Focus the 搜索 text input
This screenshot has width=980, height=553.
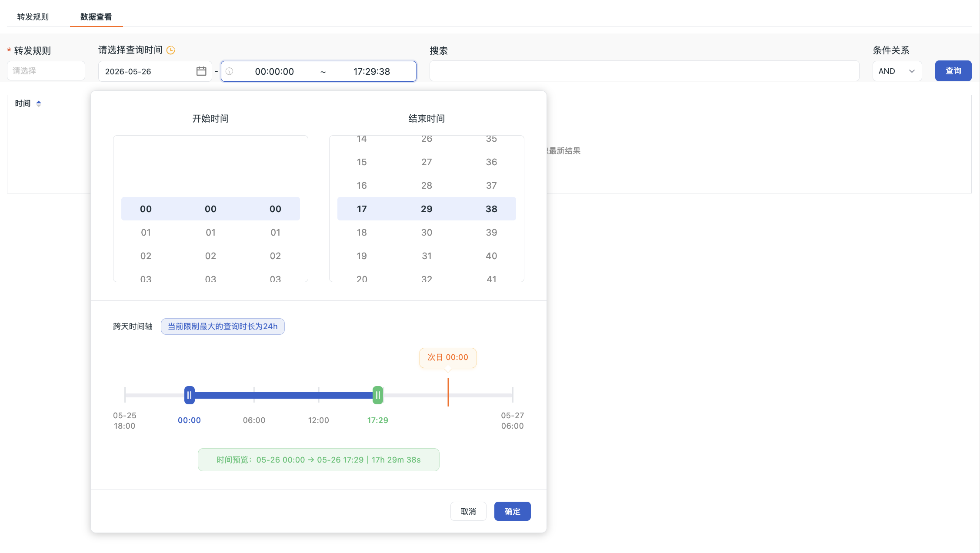(x=644, y=71)
